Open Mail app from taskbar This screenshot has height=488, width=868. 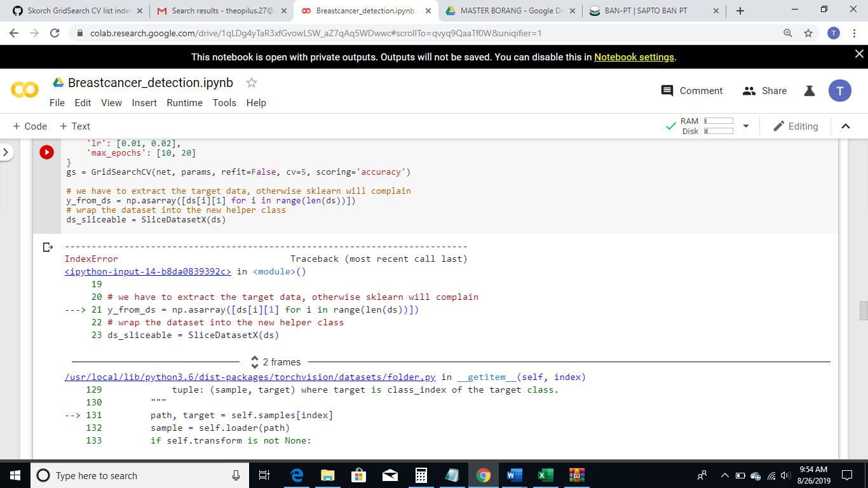pyautogui.click(x=390, y=475)
